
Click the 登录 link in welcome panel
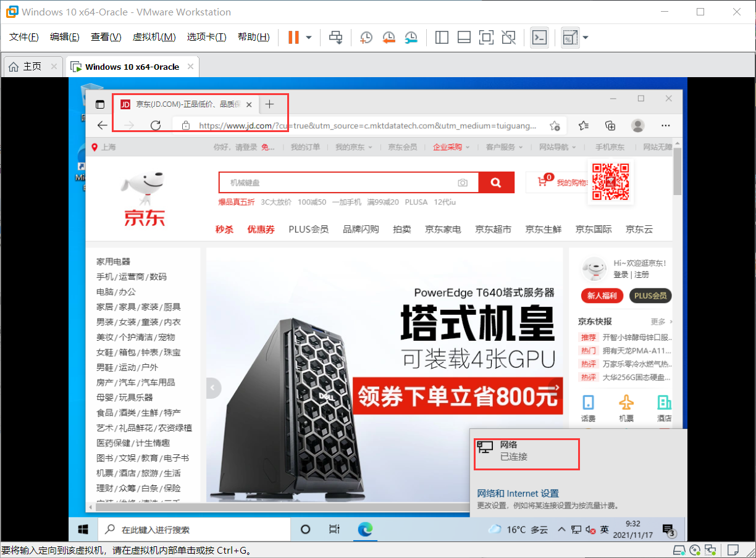click(x=621, y=274)
